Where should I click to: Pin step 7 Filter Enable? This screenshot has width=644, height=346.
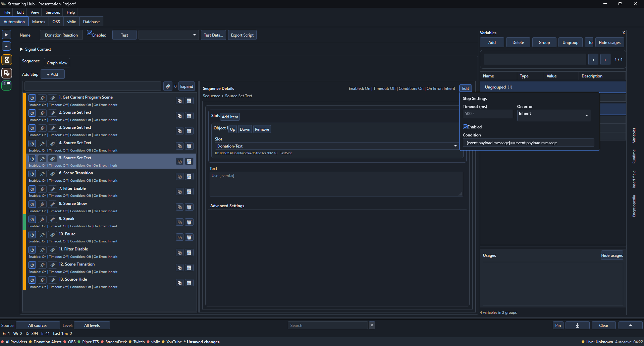point(42,189)
